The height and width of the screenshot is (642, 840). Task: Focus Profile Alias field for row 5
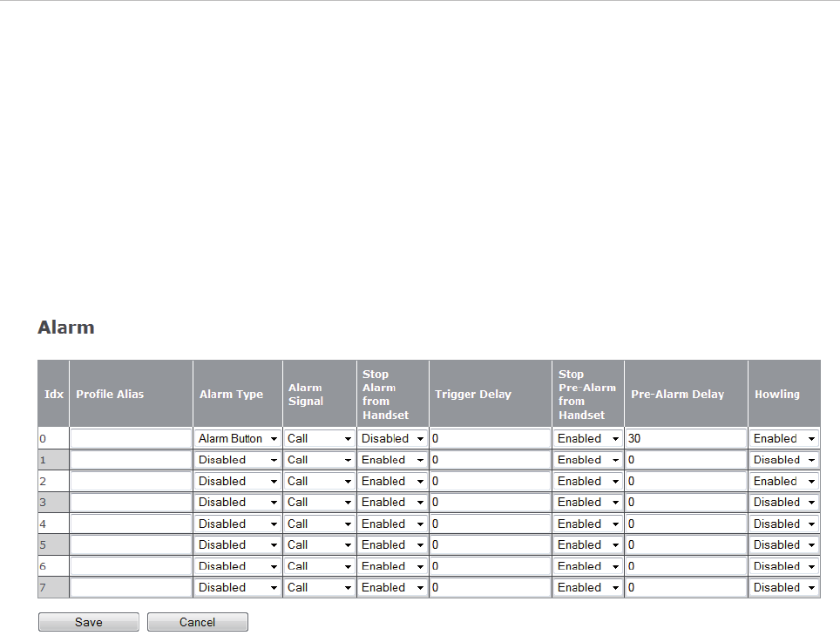(132, 544)
